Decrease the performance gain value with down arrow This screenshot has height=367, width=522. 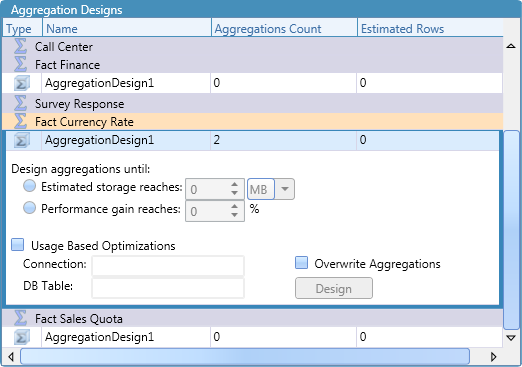pos(235,215)
